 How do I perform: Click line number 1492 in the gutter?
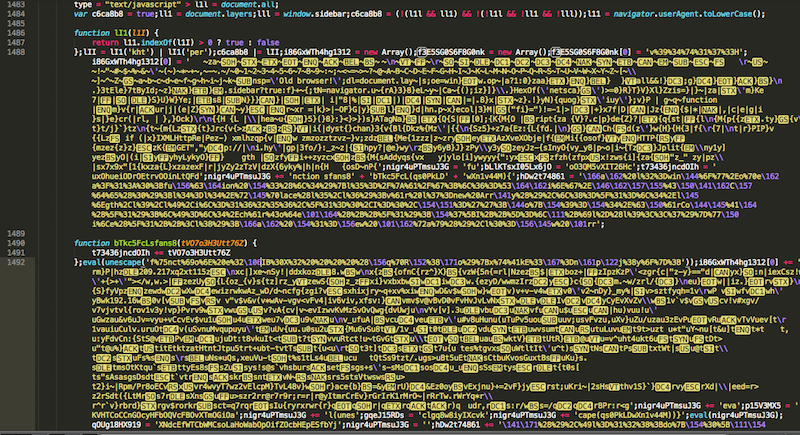pos(16,262)
